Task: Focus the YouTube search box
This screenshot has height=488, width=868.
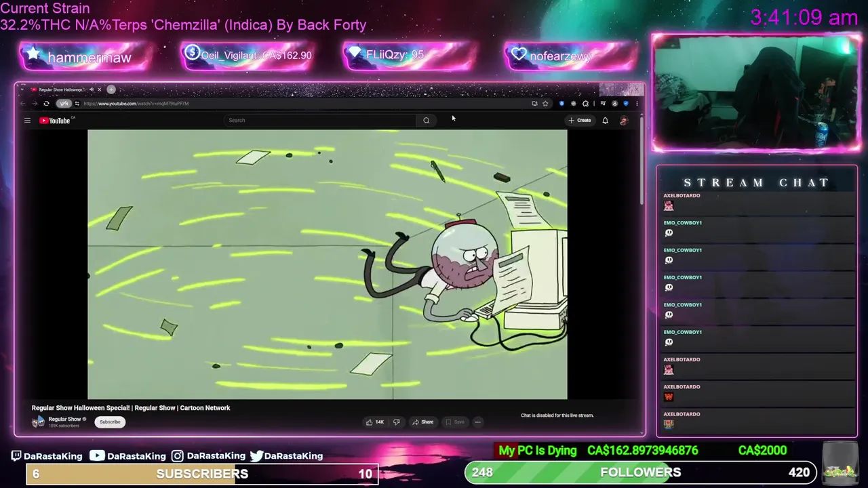Action: (321, 121)
